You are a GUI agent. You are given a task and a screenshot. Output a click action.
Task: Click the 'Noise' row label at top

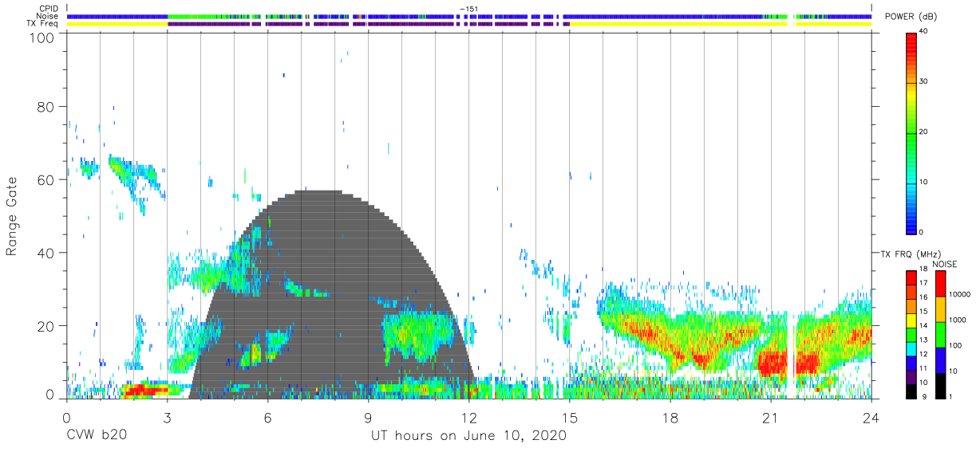coord(47,17)
